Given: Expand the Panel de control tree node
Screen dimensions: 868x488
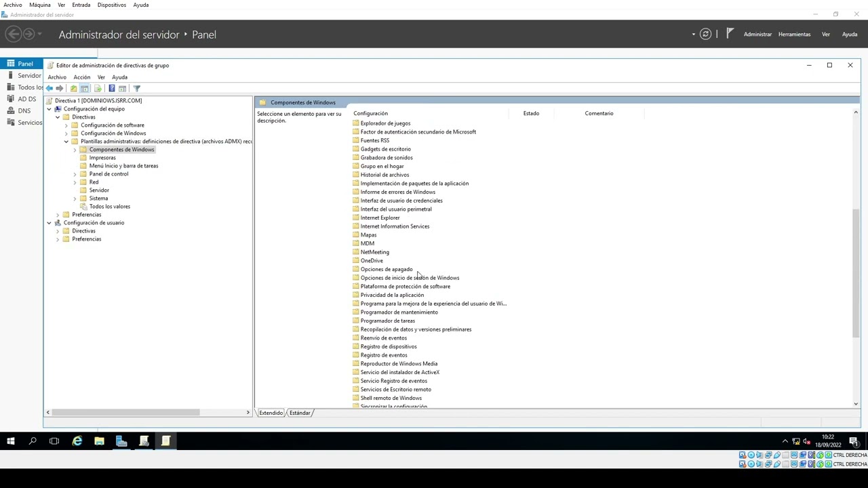Looking at the screenshot, I should [75, 174].
